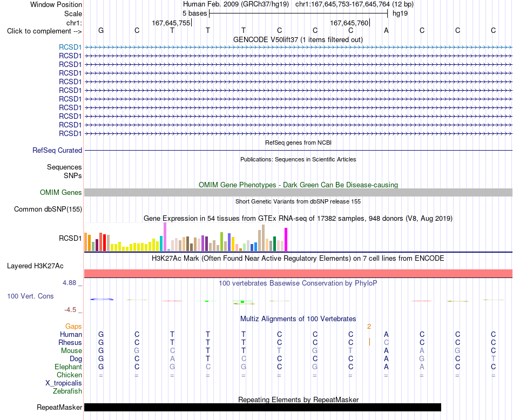
Task: Click the 167,645,755 ruler coordinate
Action: pos(171,23)
